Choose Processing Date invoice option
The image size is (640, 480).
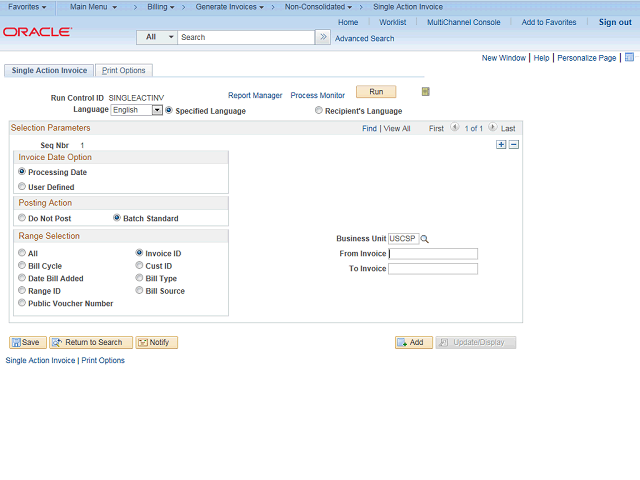[x=22, y=171]
